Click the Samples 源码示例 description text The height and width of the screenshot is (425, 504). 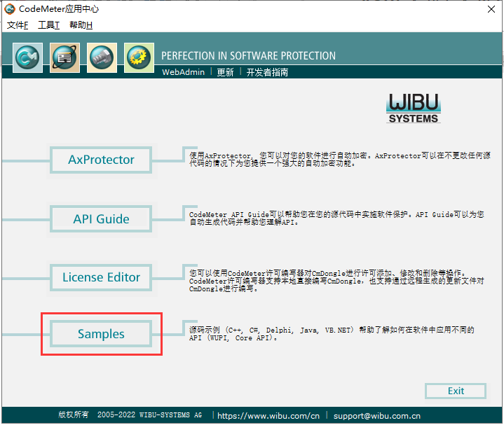[332, 334]
